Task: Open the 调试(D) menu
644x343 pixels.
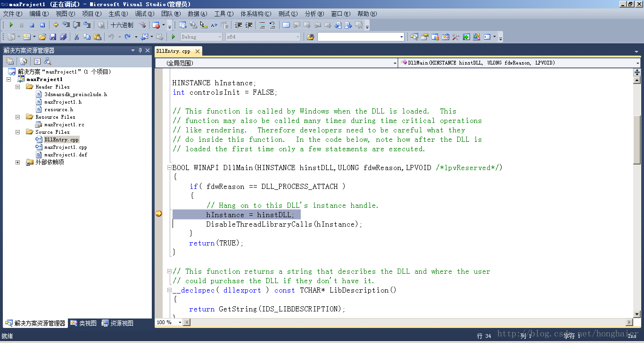Action: pos(141,14)
